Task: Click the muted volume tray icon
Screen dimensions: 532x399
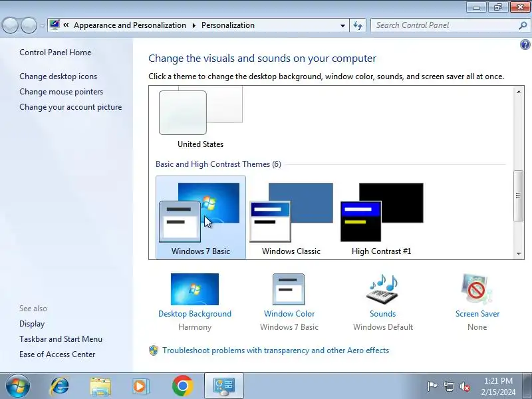Action: 464,386
